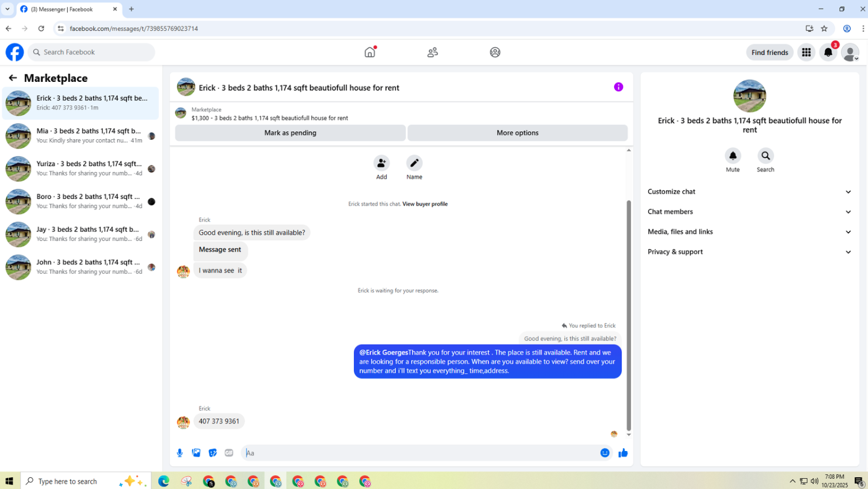Focus the message input box
The image size is (868, 489).
pyautogui.click(x=421, y=453)
